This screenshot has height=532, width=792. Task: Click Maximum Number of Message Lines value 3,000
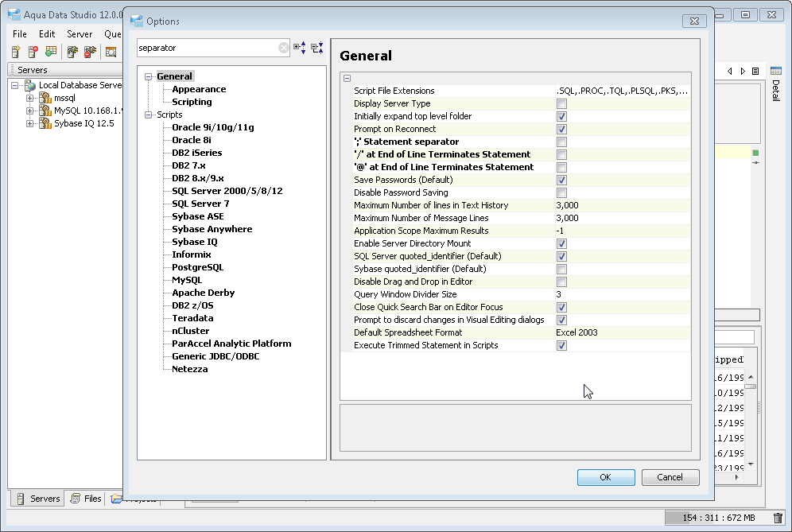click(x=623, y=218)
